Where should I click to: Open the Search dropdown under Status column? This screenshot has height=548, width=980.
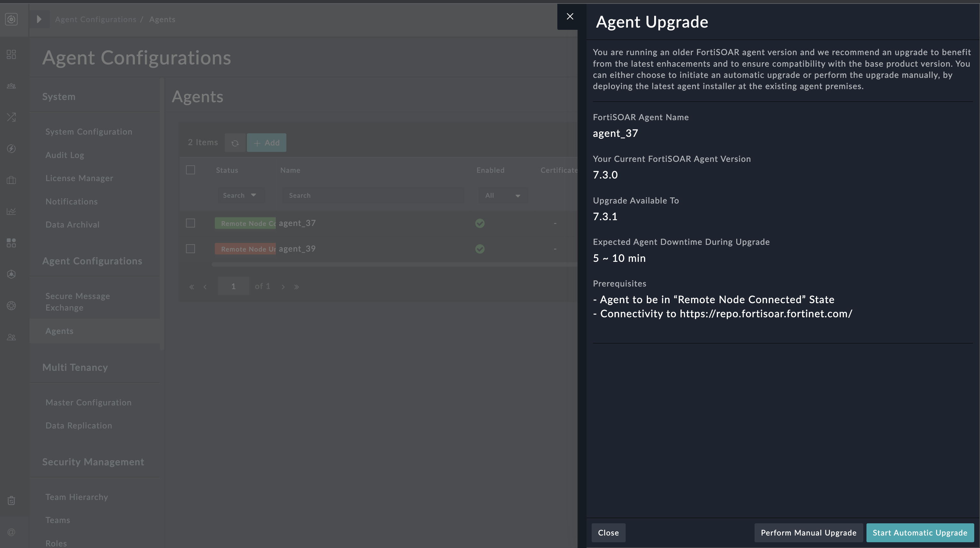point(241,195)
